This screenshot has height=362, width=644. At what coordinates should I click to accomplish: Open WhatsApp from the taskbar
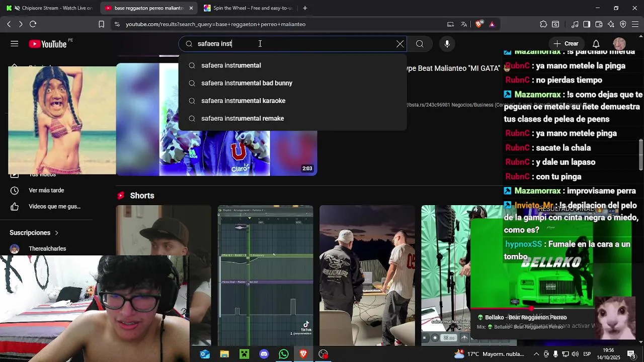click(284, 354)
